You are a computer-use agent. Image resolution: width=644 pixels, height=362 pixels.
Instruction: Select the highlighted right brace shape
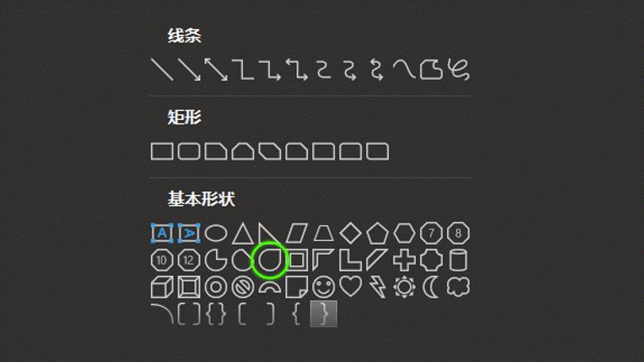tap(324, 314)
